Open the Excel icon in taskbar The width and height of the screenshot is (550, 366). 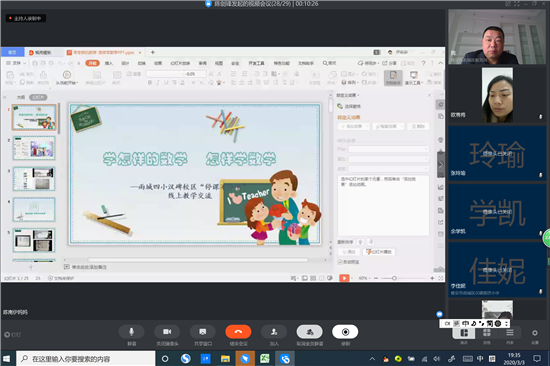[264, 359]
